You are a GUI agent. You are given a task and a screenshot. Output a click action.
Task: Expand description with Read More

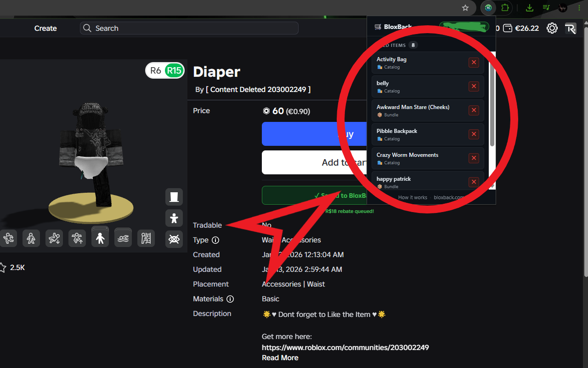click(x=280, y=357)
